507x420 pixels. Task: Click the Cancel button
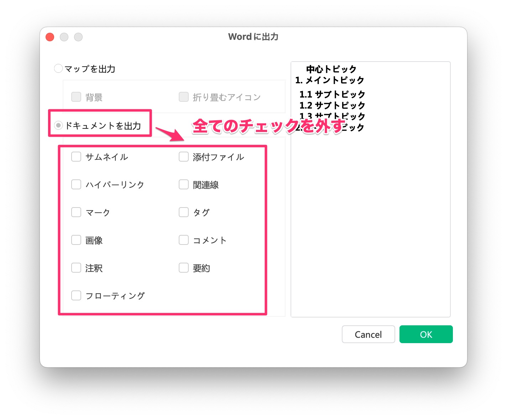(369, 334)
